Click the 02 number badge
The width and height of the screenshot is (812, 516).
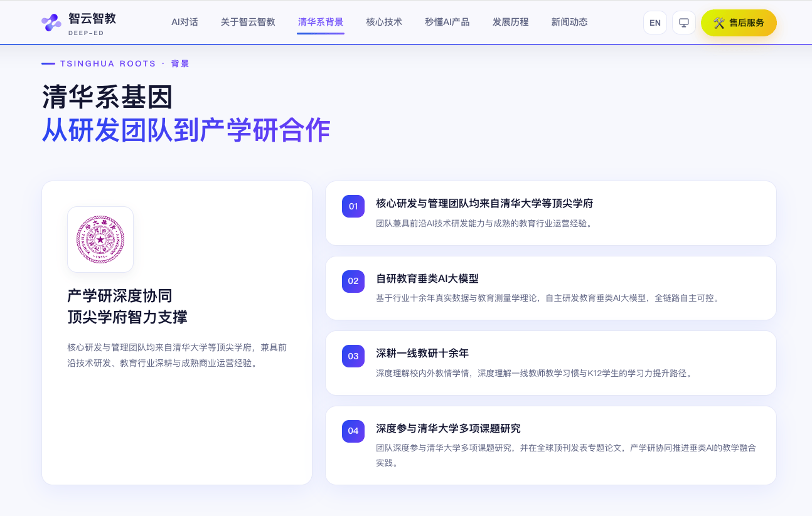(353, 281)
